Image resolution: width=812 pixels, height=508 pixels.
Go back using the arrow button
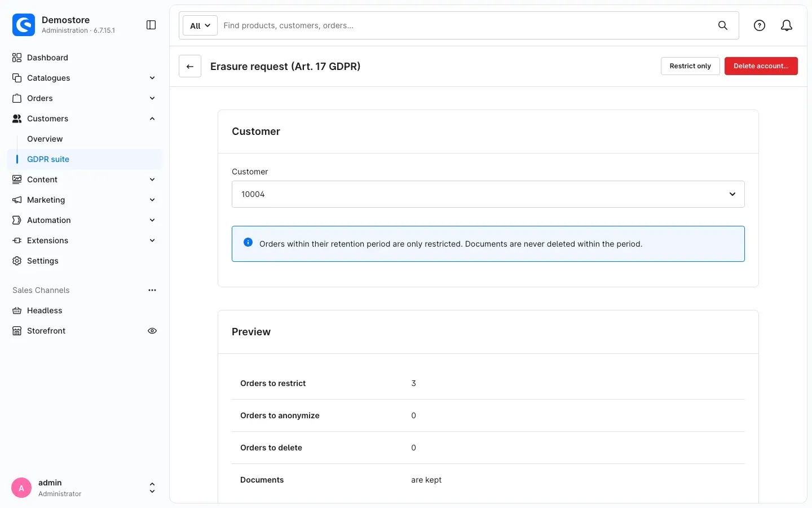pos(190,66)
